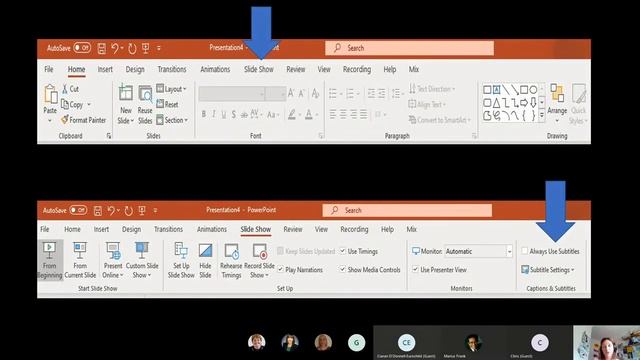The image size is (640, 360).
Task: Click Align Text in Paragraph group
Action: 427,104
